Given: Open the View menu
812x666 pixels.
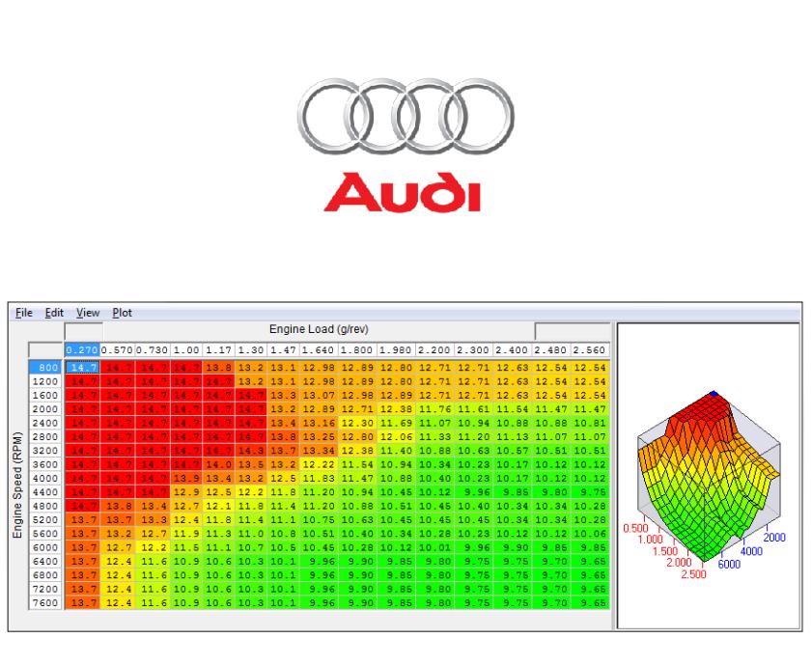Looking at the screenshot, I should [x=89, y=313].
